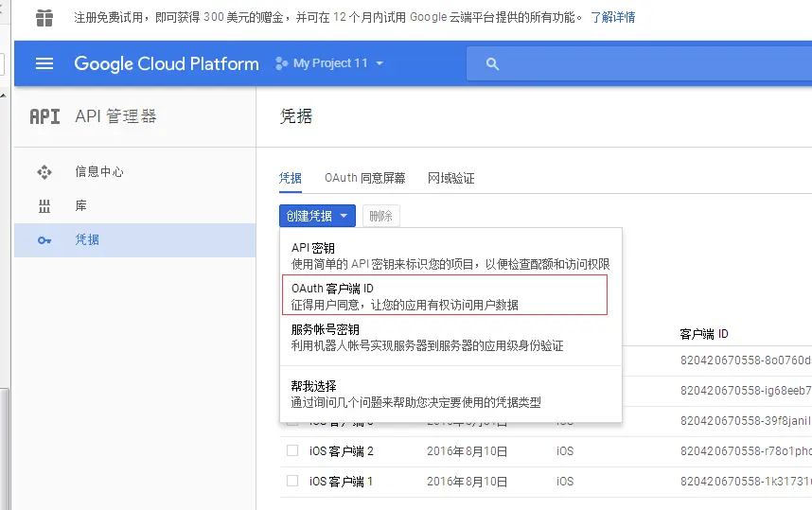This screenshot has width=812, height=510.
Task: Switch to the 网域验证 tab
Action: (x=451, y=179)
